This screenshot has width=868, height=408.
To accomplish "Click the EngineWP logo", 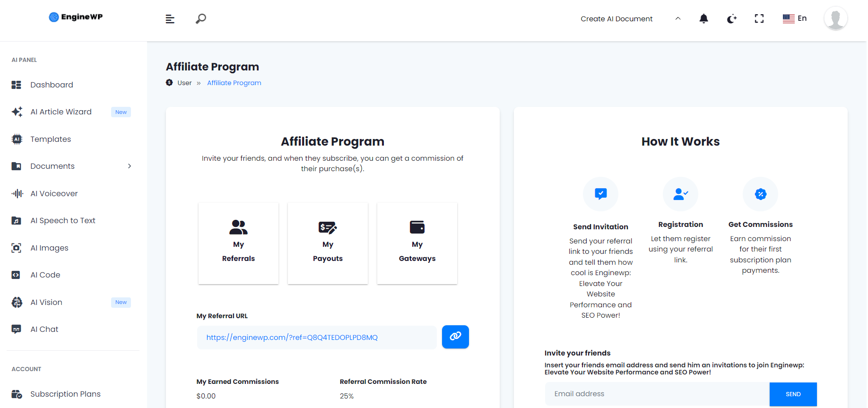I will (x=76, y=17).
